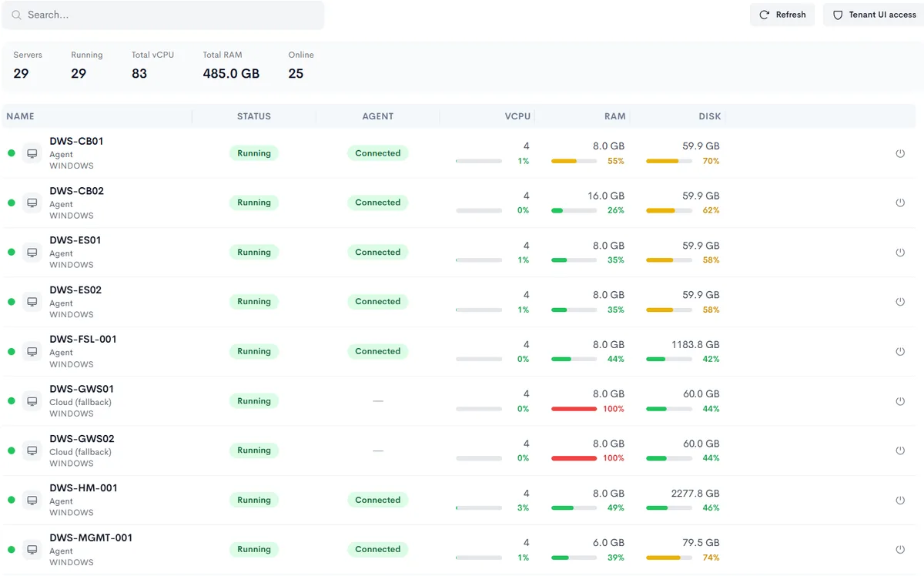Image resolution: width=924 pixels, height=576 pixels.
Task: Click the power icon for DWS-ES01
Action: point(900,253)
